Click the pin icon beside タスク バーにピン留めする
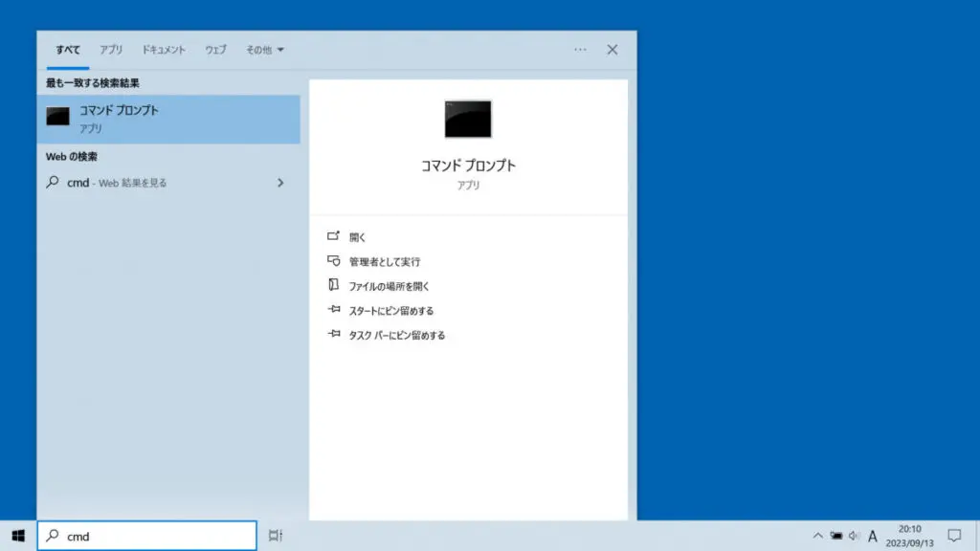 [x=334, y=334]
